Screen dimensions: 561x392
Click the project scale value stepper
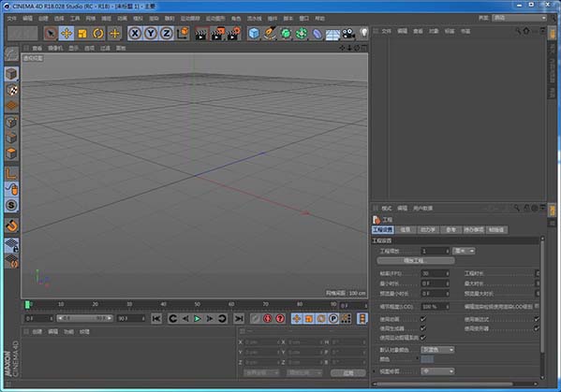pos(448,252)
